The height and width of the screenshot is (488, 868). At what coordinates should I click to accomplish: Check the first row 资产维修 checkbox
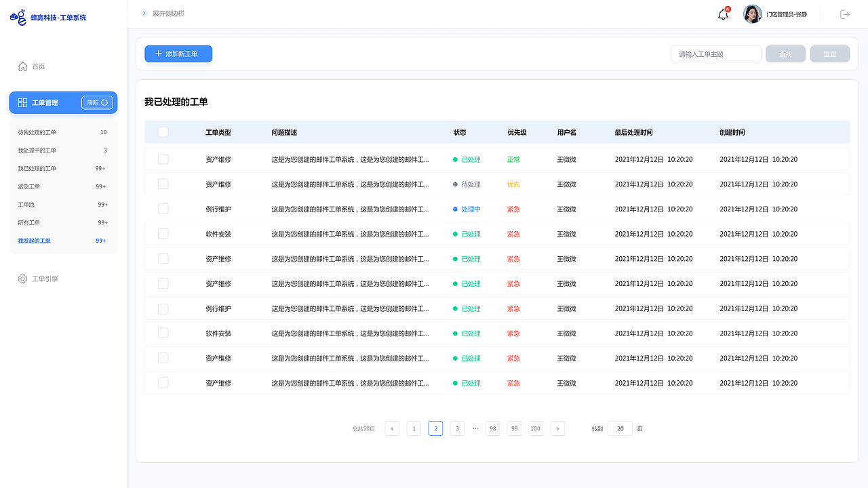[163, 159]
